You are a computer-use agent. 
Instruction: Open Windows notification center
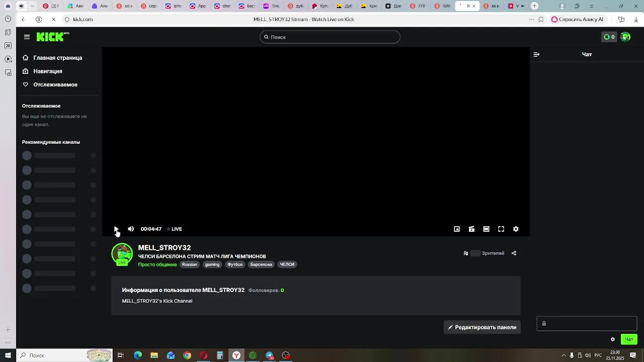click(x=633, y=355)
